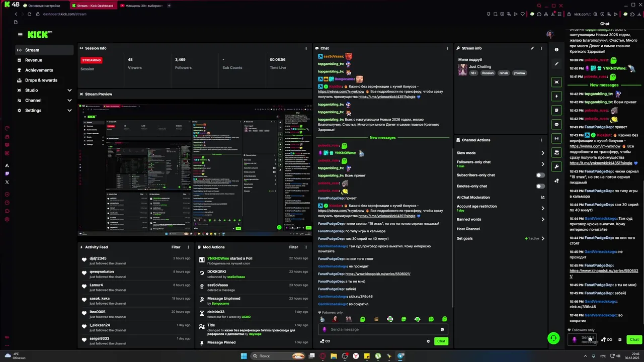Open File Explorer from the taskbar
This screenshot has height=362, width=644.
pyautogui.click(x=334, y=356)
